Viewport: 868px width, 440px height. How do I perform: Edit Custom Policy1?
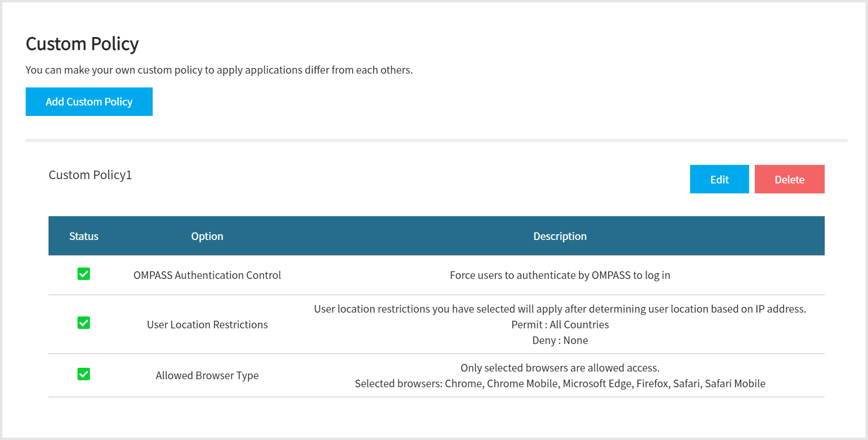(x=719, y=179)
